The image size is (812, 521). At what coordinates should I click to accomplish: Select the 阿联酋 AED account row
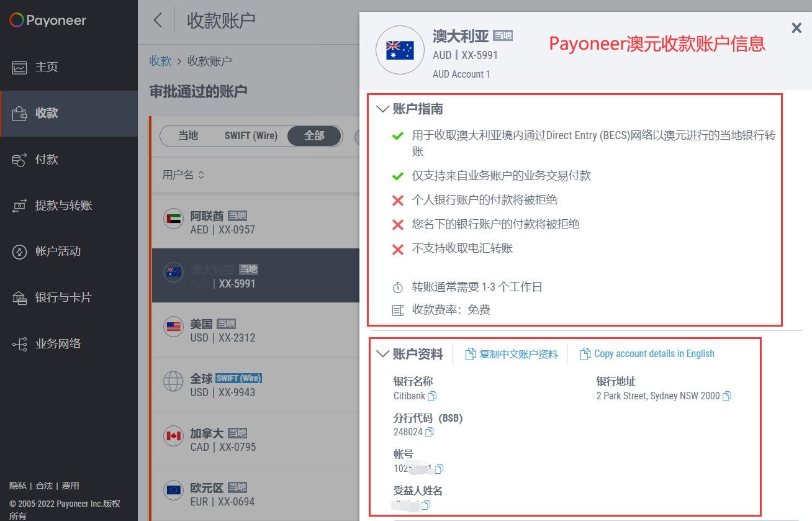tap(256, 221)
